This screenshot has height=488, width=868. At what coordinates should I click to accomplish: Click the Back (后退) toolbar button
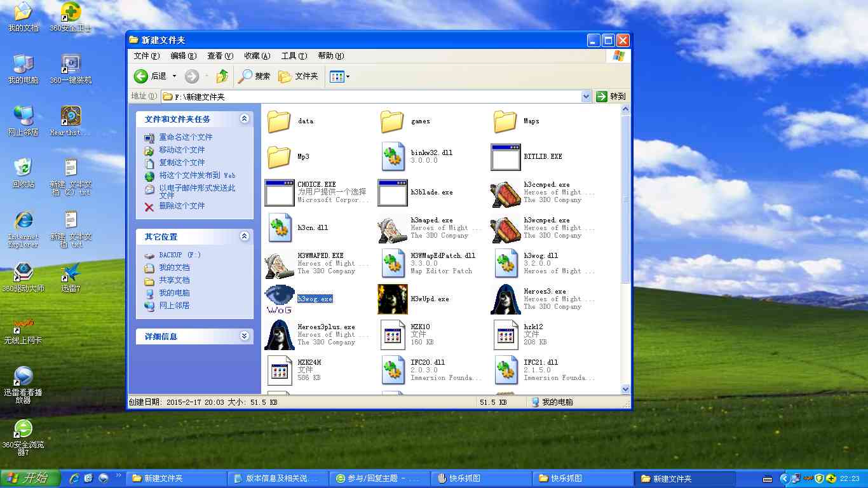pos(151,76)
